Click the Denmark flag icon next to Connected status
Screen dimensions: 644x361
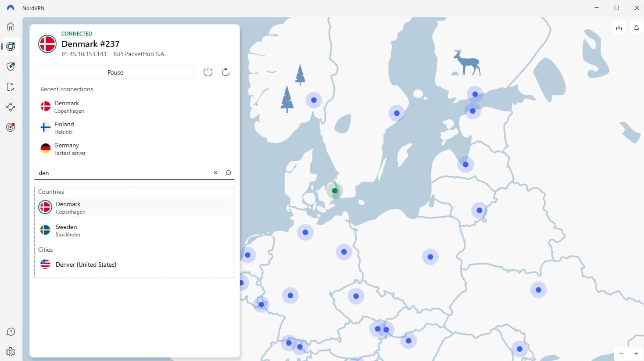(47, 44)
